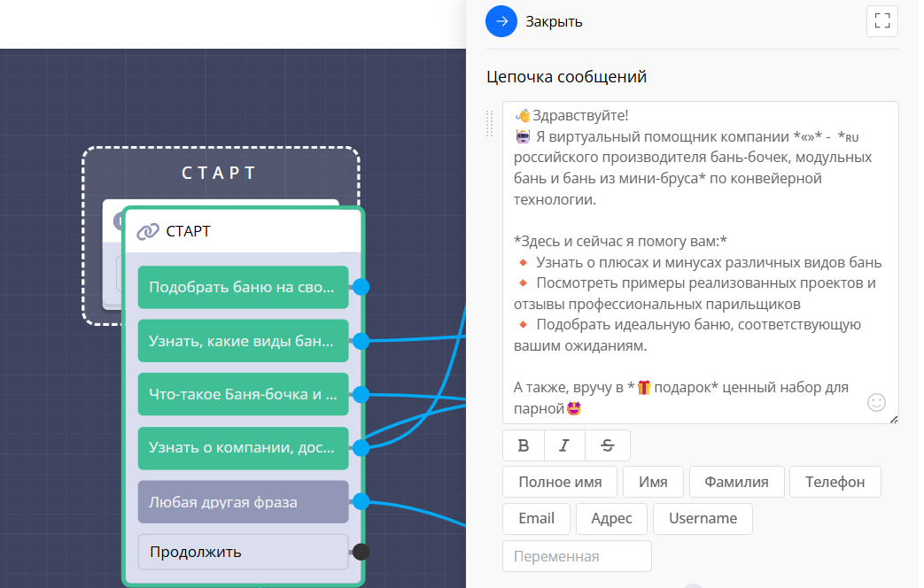Expand the panel to fullscreen
This screenshot has height=588, width=924.
coord(881,22)
